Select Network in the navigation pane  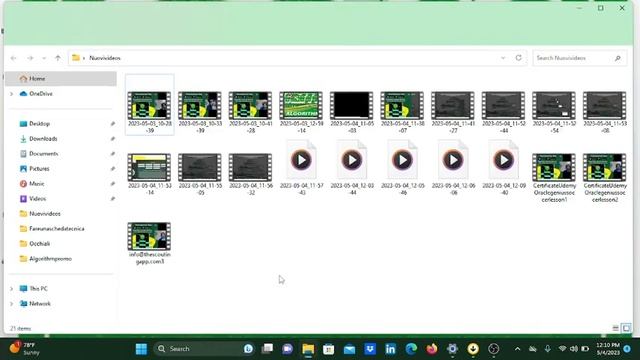coord(40,304)
